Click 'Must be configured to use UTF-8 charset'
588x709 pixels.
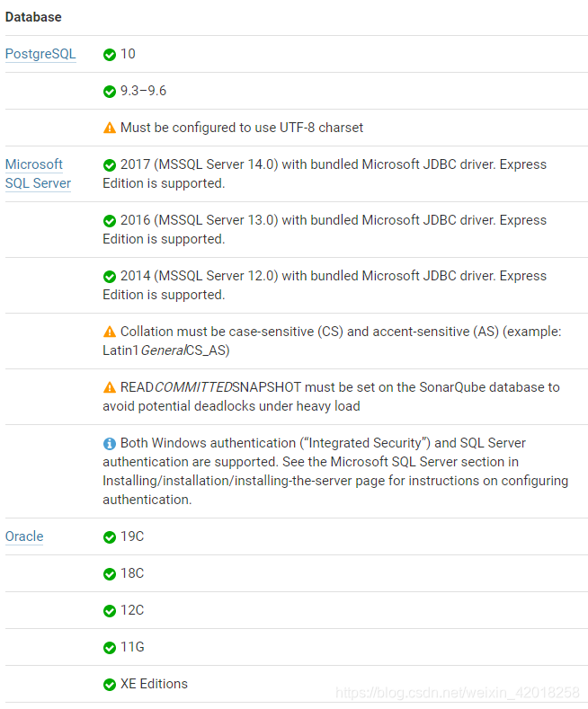pyautogui.click(x=242, y=128)
